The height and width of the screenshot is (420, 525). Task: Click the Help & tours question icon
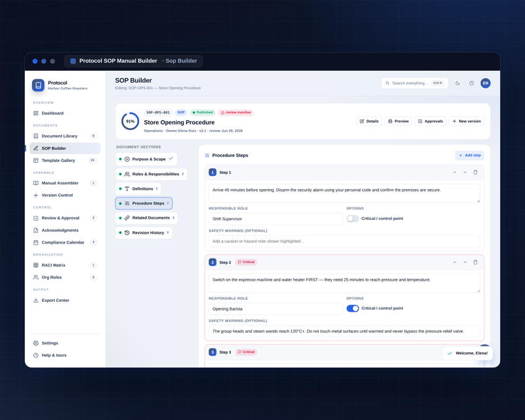36,355
